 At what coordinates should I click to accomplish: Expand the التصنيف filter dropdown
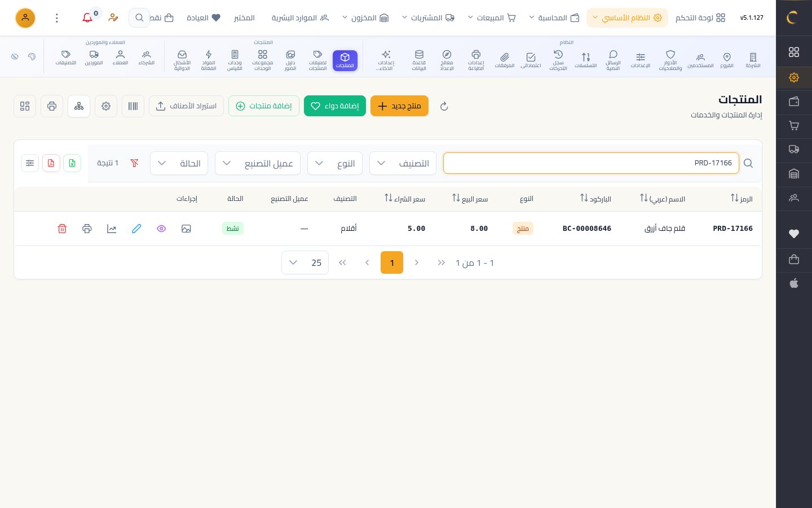tap(403, 163)
